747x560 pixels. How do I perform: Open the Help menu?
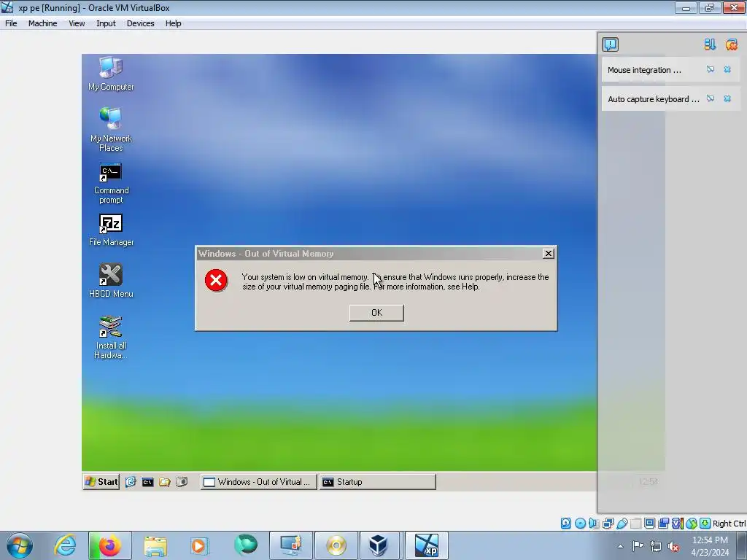(x=173, y=23)
